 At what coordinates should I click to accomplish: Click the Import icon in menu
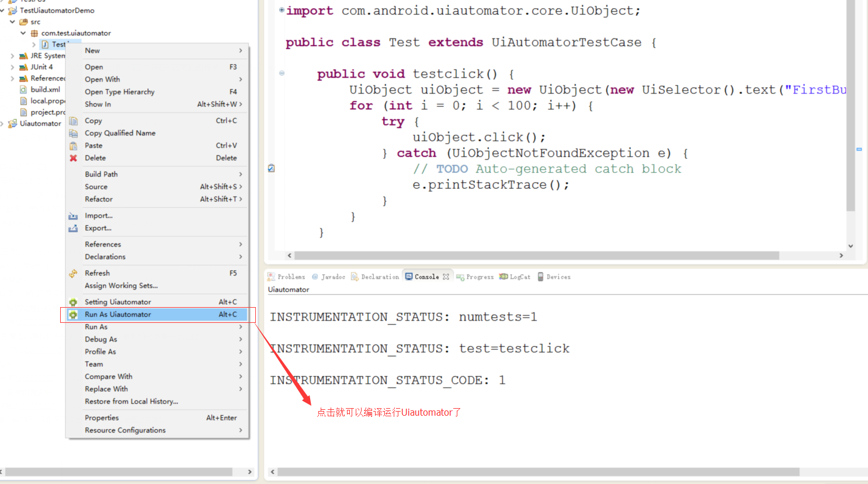coord(73,216)
